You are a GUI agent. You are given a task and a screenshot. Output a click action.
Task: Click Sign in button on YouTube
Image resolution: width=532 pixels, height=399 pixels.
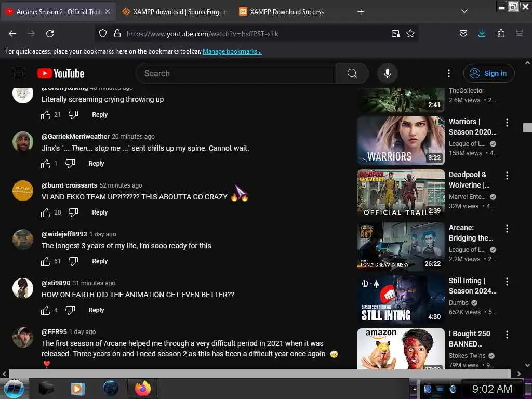(x=489, y=73)
